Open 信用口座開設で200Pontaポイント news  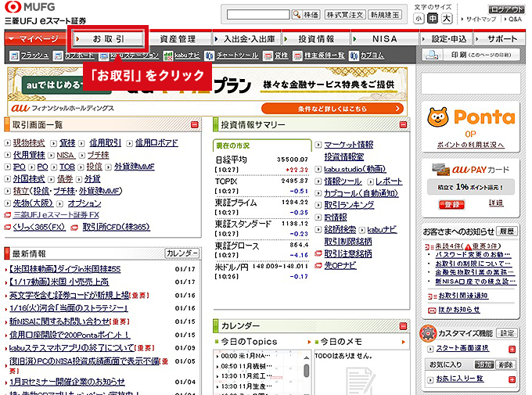click(70, 335)
